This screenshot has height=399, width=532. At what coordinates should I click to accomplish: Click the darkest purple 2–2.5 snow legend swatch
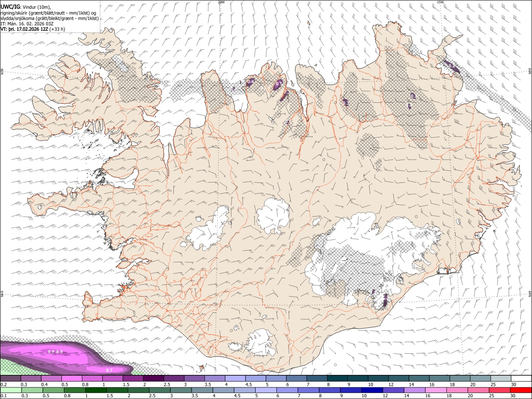[x=153, y=378]
